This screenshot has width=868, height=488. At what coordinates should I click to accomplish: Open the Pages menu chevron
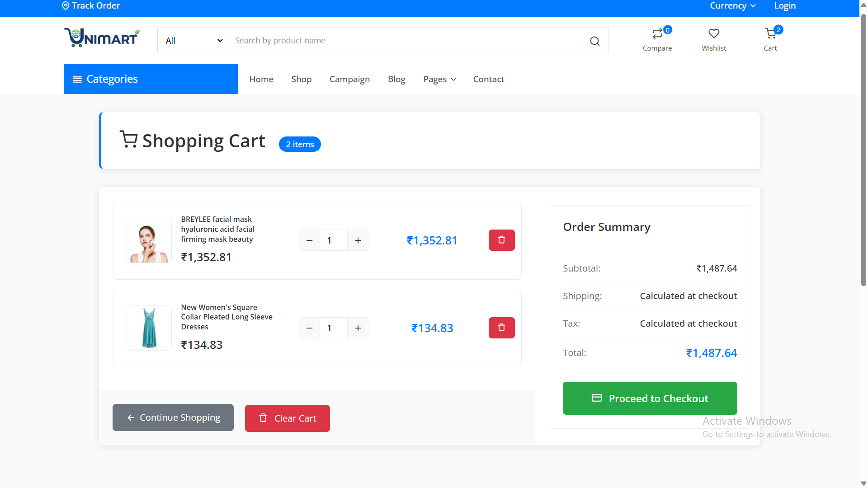pos(453,79)
